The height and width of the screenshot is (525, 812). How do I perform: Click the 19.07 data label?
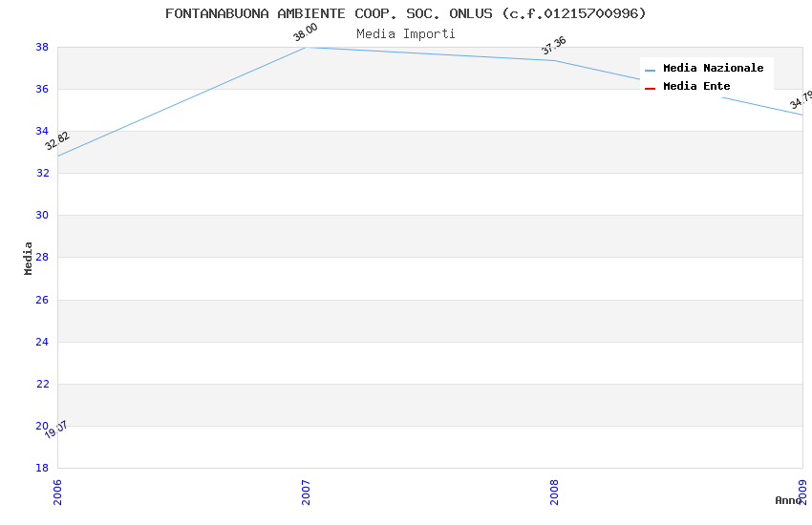coord(56,430)
